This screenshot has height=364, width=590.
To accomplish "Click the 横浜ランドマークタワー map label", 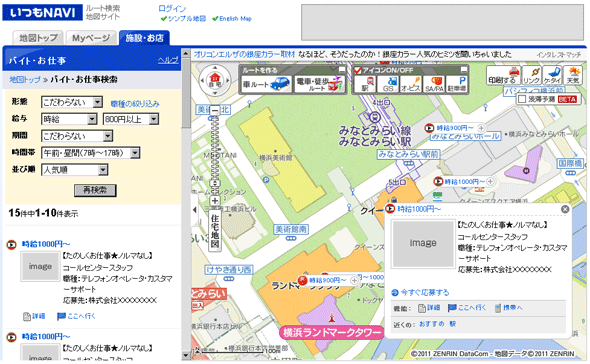I will pyautogui.click(x=332, y=333).
